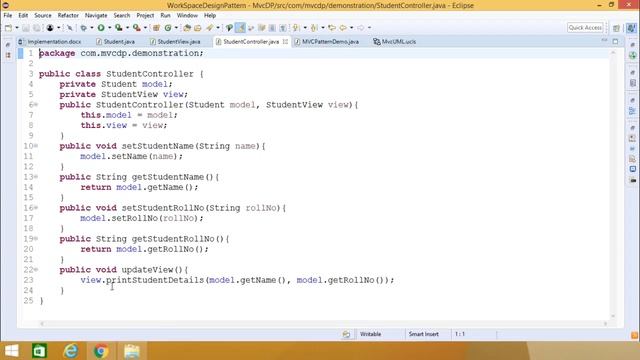Click printStudentDetails on line 23
Screen dimensions: 640x360
coord(155,280)
